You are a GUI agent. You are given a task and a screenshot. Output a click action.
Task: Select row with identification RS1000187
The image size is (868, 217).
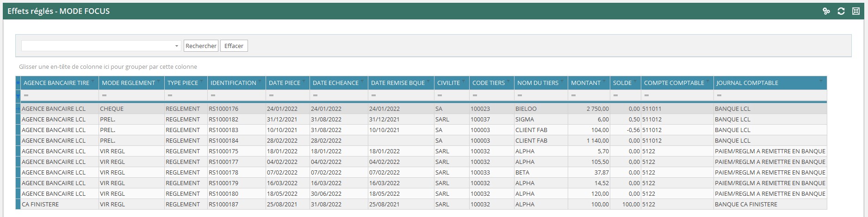223,204
